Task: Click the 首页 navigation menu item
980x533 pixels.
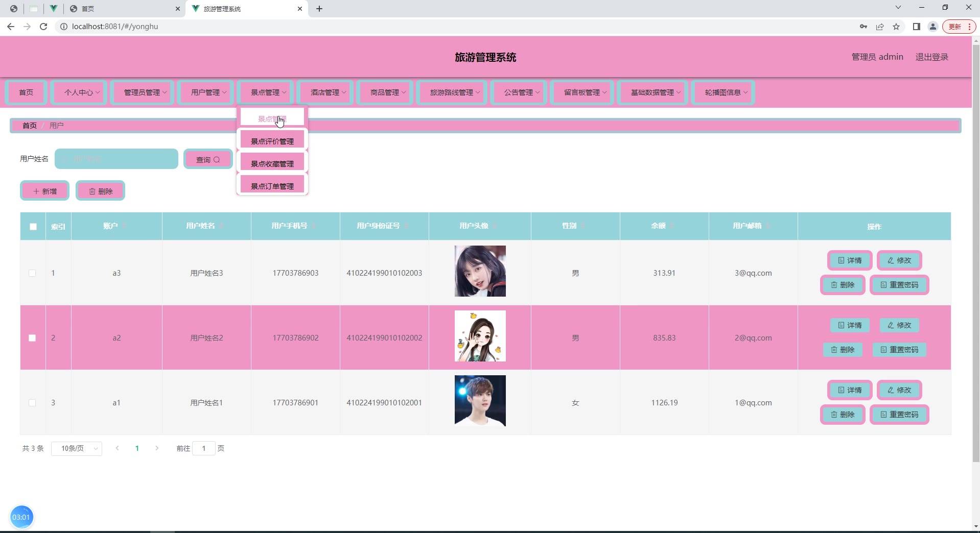Action: click(27, 92)
